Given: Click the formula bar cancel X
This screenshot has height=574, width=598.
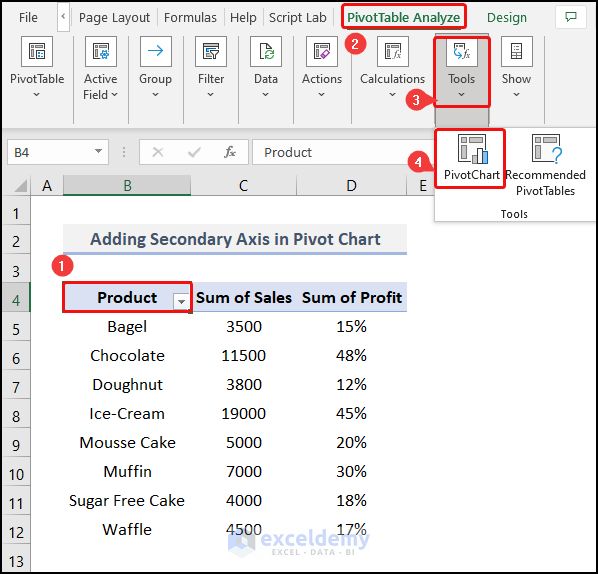Looking at the screenshot, I should (158, 152).
